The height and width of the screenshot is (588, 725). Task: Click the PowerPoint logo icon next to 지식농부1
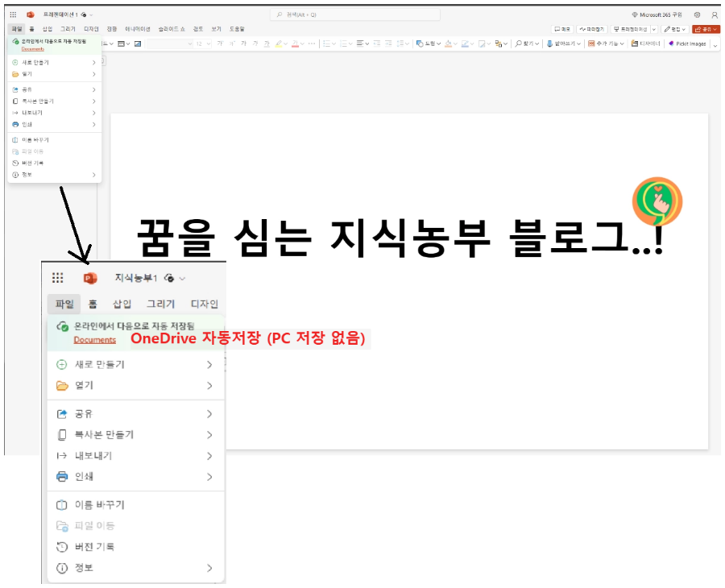89,278
